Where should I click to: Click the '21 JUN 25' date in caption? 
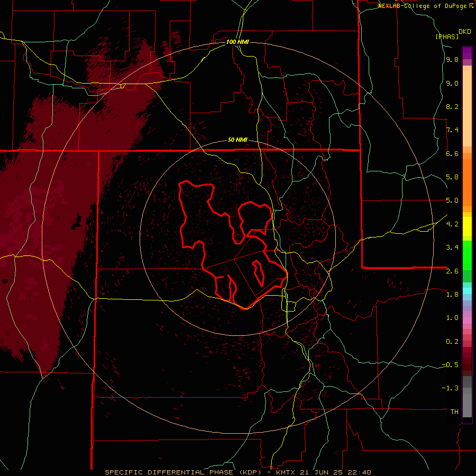pyautogui.click(x=321, y=472)
